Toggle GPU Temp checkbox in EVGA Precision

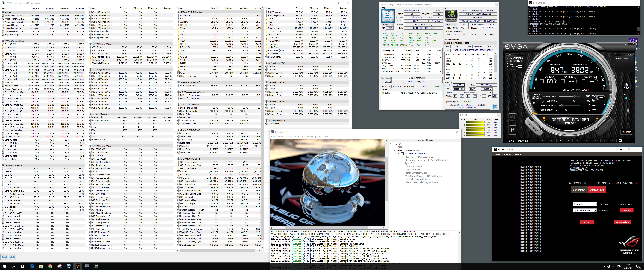click(x=542, y=81)
